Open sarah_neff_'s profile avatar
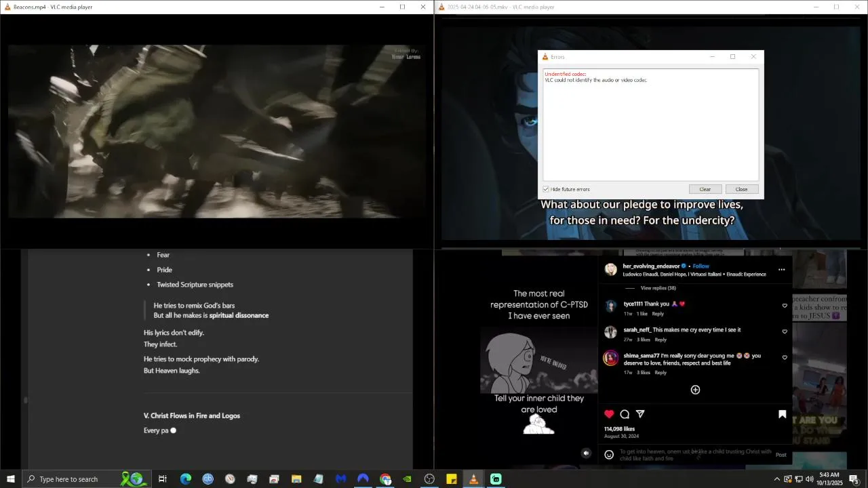The image size is (868, 488). pos(611,332)
